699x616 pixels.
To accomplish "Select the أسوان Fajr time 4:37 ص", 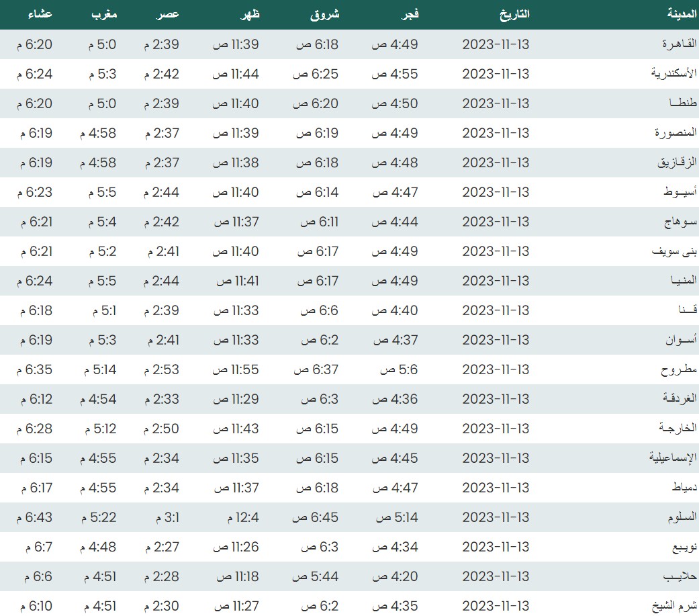I will [395, 340].
